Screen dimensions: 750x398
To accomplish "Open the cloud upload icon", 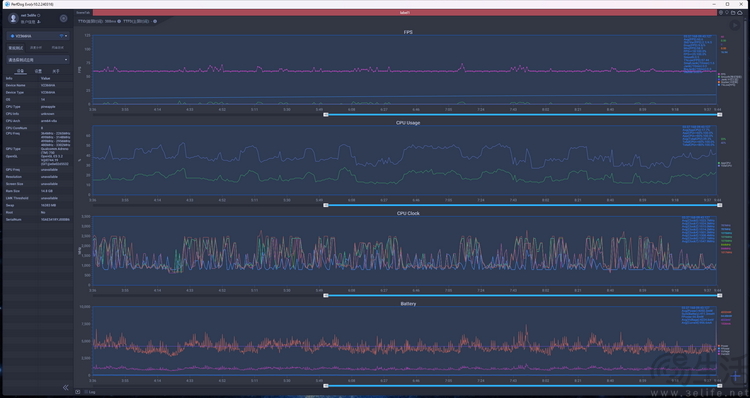I will pyautogui.click(x=739, y=13).
